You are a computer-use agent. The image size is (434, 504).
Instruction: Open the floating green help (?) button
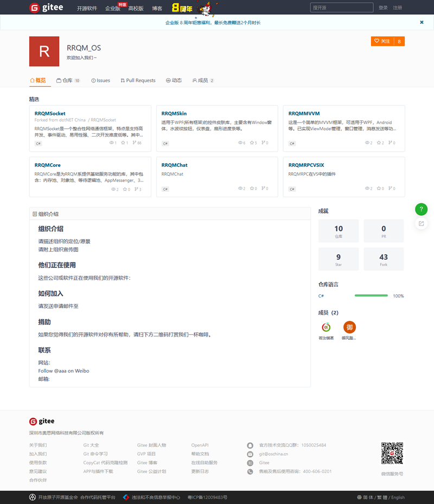pyautogui.click(x=421, y=209)
